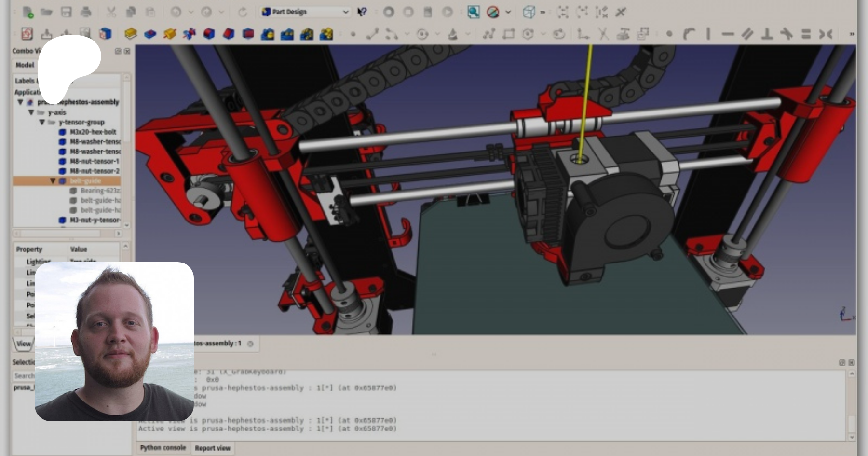The height and width of the screenshot is (456, 868).
Task: Select the Pocket tool icon
Action: point(150,34)
